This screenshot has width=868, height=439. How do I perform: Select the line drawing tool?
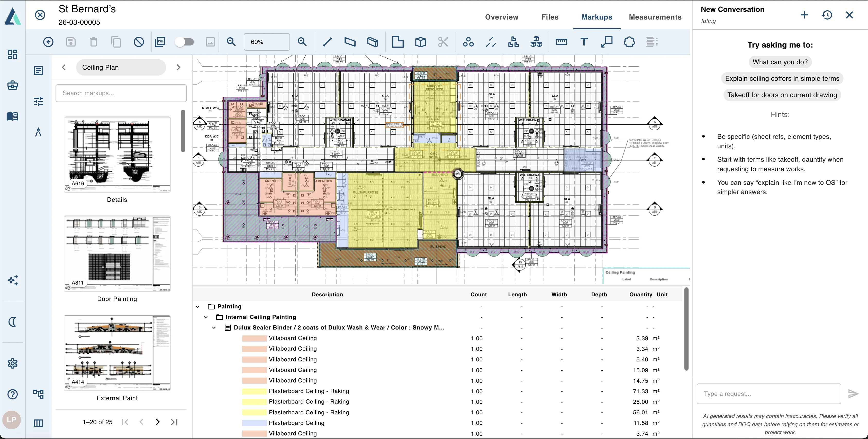point(327,42)
